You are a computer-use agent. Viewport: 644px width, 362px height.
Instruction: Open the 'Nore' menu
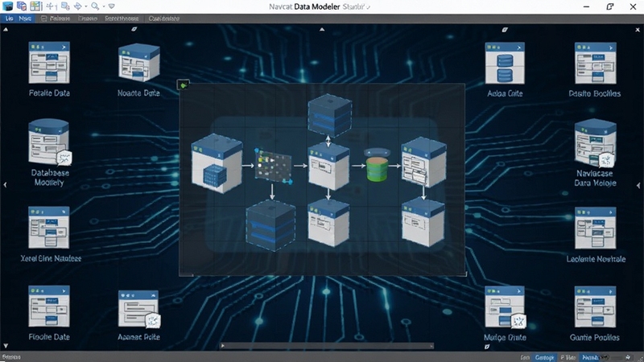pos(25,19)
